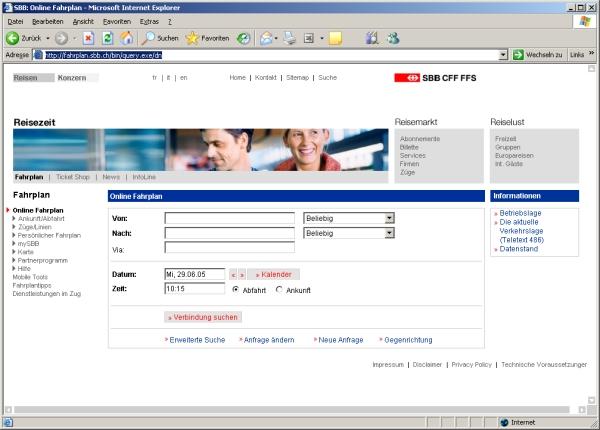Open the Favoriten menu in menu bar
This screenshot has height=430, width=600.
coord(116,21)
